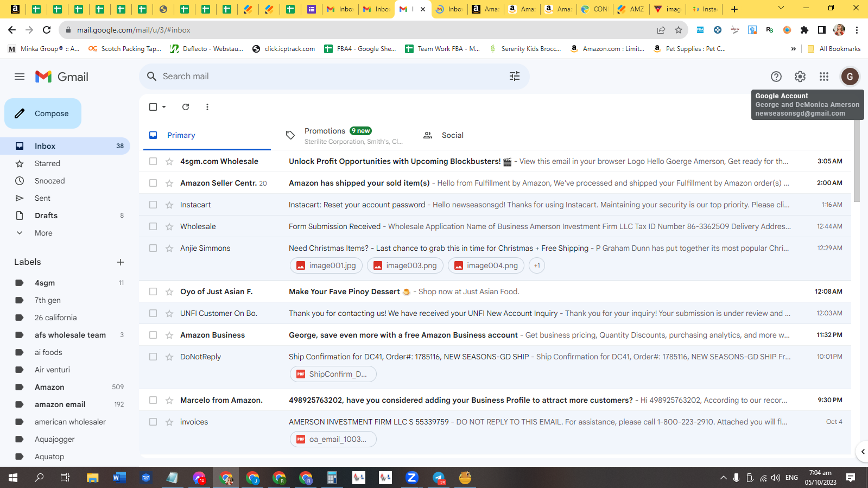Select the Marcelo from Amazon email checkbox
The width and height of the screenshot is (868, 488).
[153, 400]
